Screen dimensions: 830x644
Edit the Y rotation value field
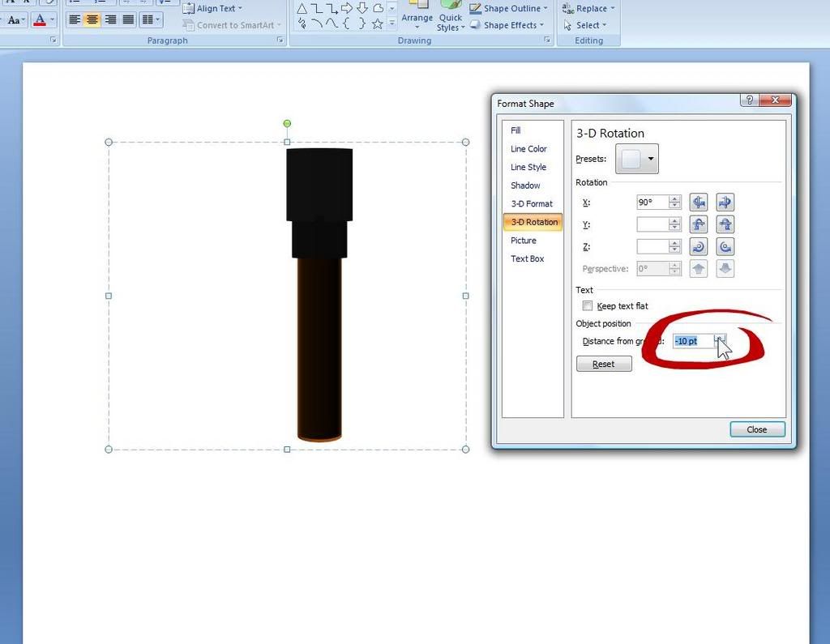(x=652, y=224)
